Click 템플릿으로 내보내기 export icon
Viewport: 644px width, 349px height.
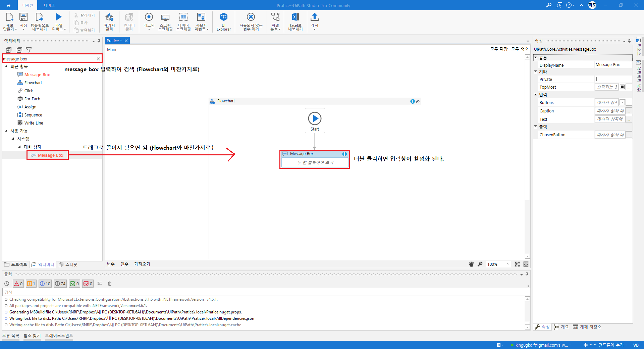click(40, 22)
